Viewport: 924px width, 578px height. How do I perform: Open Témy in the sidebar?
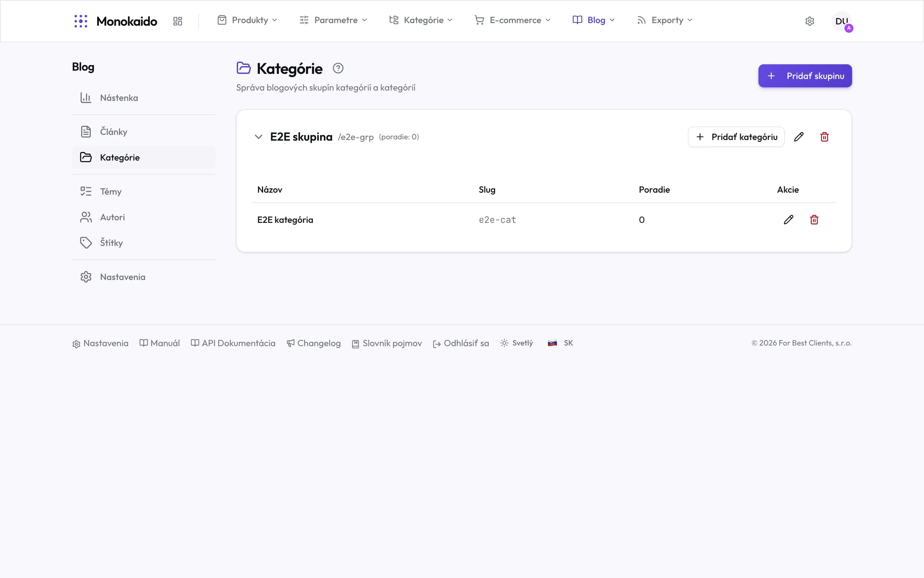(143, 191)
